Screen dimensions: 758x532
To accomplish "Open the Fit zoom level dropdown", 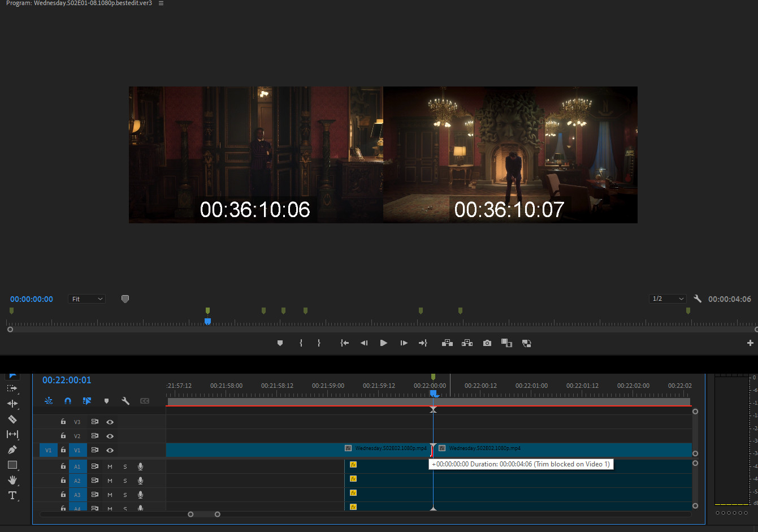I will (x=87, y=299).
